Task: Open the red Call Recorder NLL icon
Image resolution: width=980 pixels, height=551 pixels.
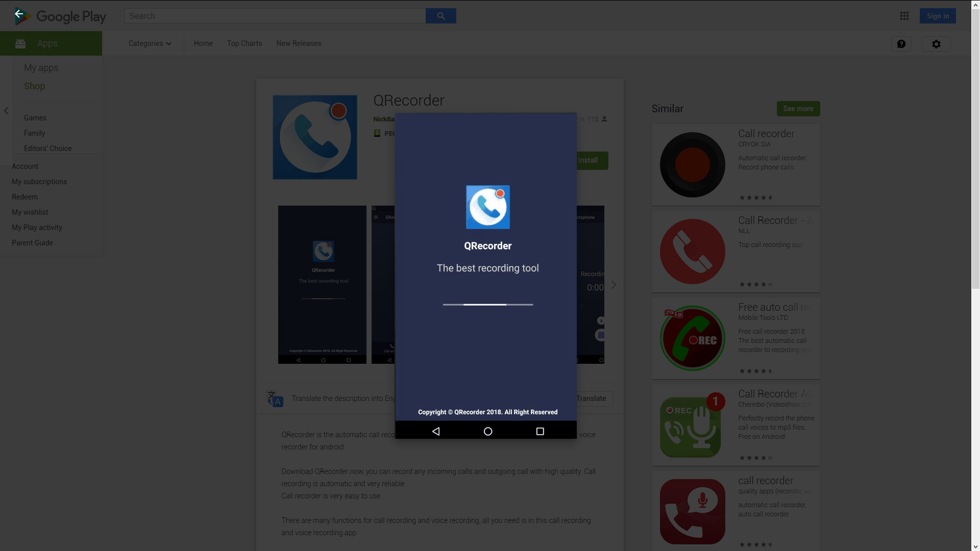Action: click(693, 252)
